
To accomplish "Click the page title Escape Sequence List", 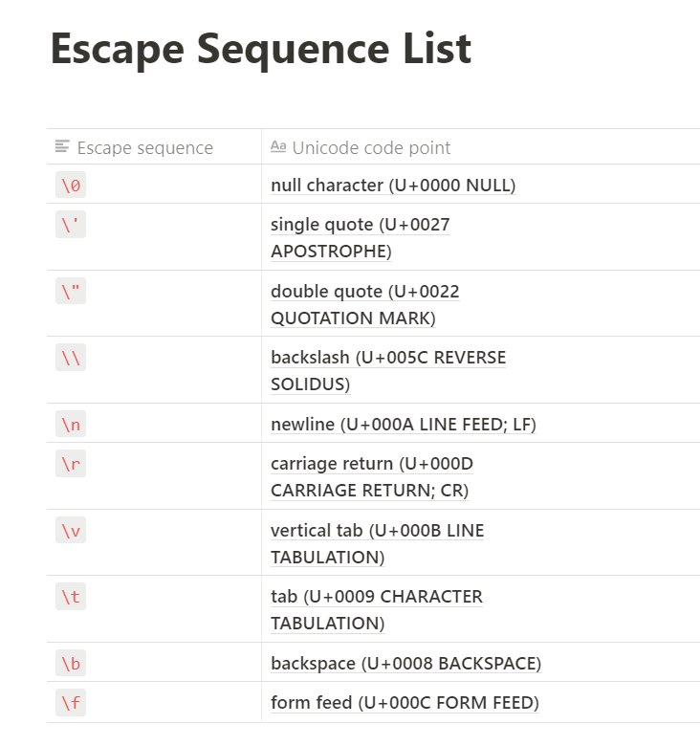I will (x=261, y=49).
